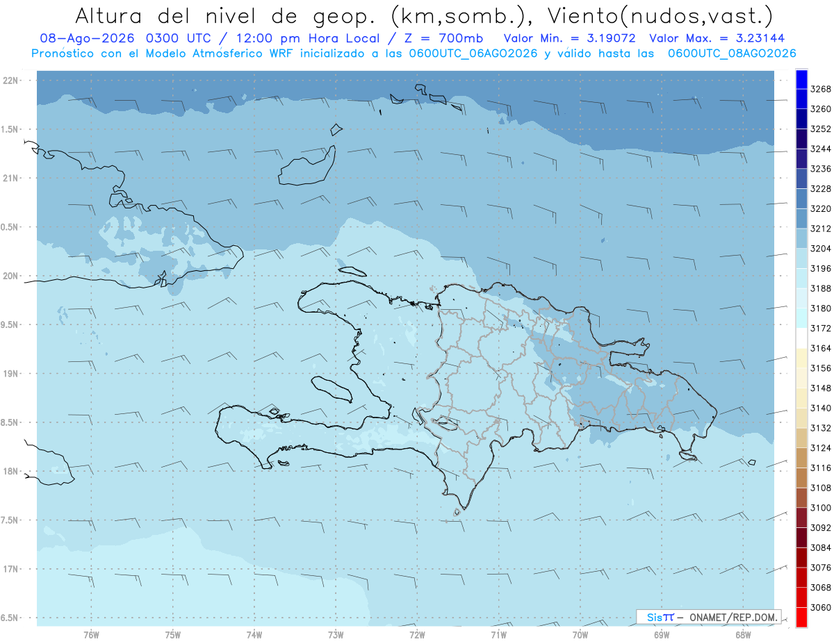834x644 pixels.
Task: Click the 74W longitude axis label
Action: point(254,634)
